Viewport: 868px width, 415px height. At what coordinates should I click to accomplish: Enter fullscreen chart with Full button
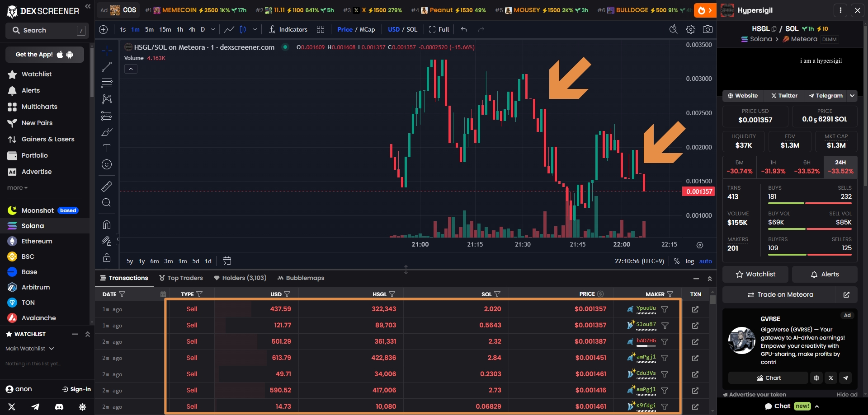point(439,29)
